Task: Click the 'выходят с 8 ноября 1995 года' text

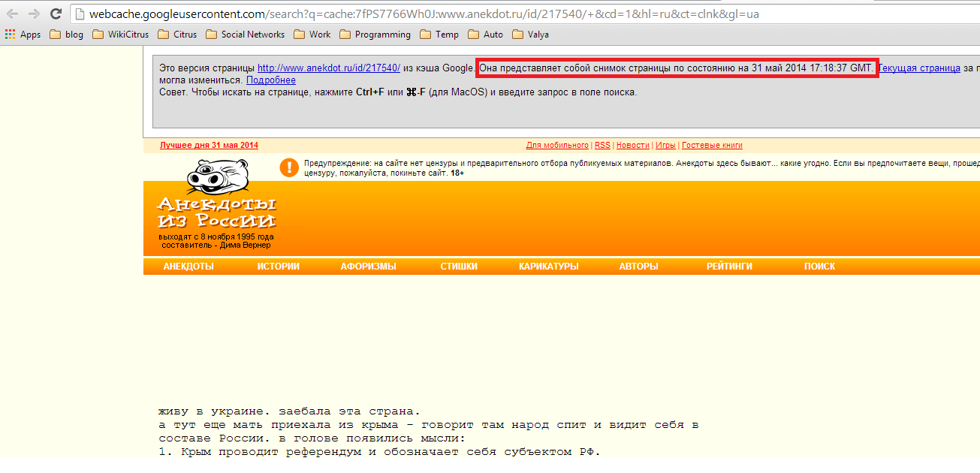Action: coord(216,236)
